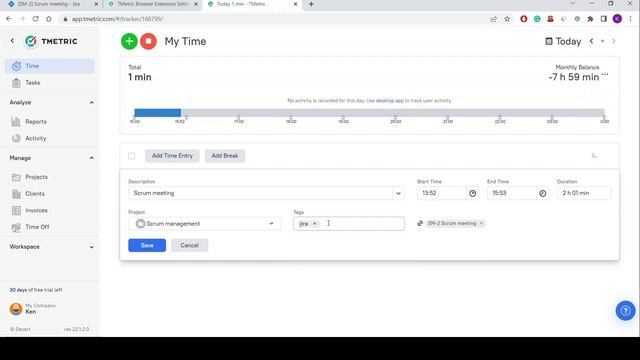Toggle the select all entries checkbox
640x360 pixels.
tap(131, 156)
